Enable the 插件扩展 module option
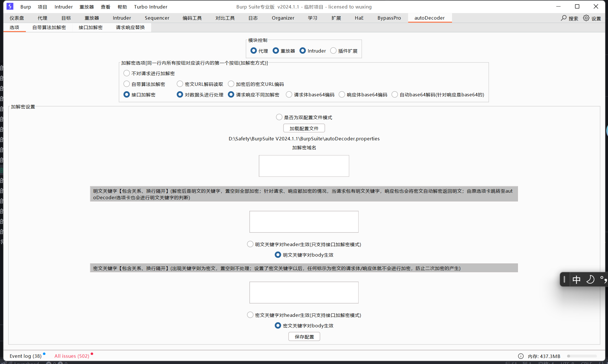608x364 pixels. pyautogui.click(x=333, y=51)
